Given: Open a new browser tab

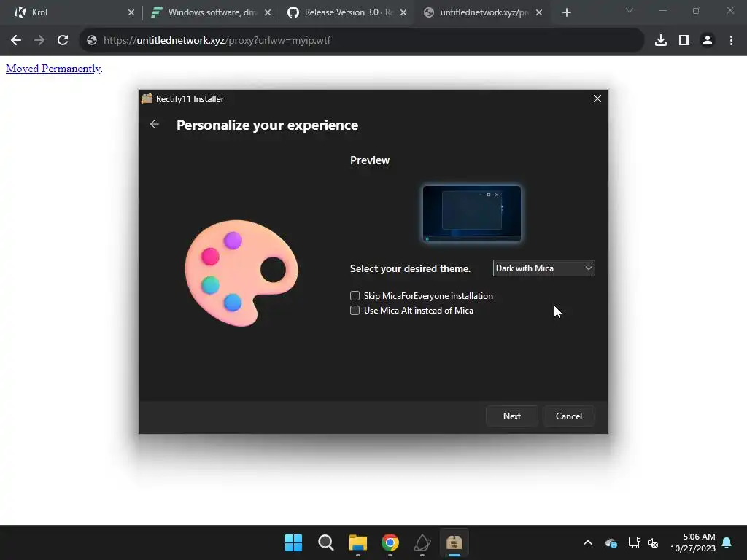Looking at the screenshot, I should pos(566,12).
